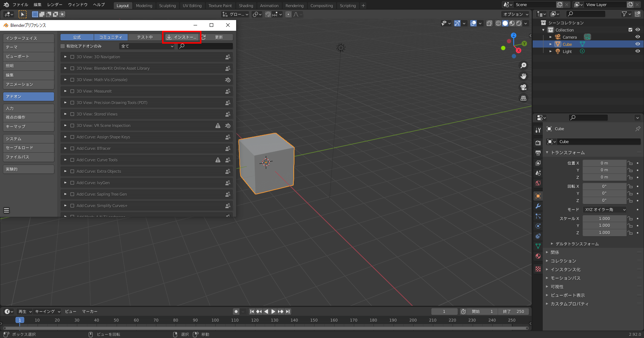The image size is (644, 338).
Task: Click play animation button in timeline
Action: 273,312
